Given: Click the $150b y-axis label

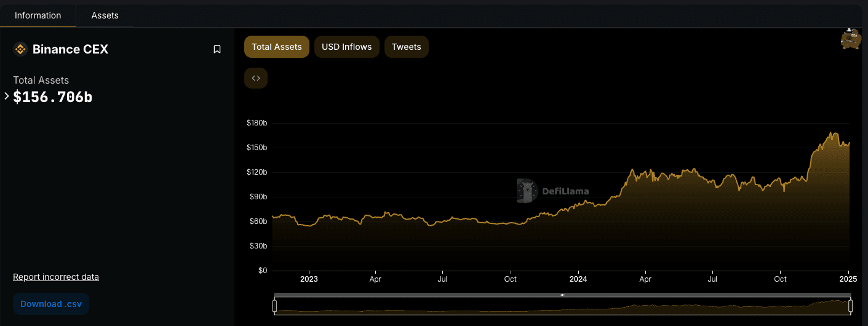Looking at the screenshot, I should 257,148.
